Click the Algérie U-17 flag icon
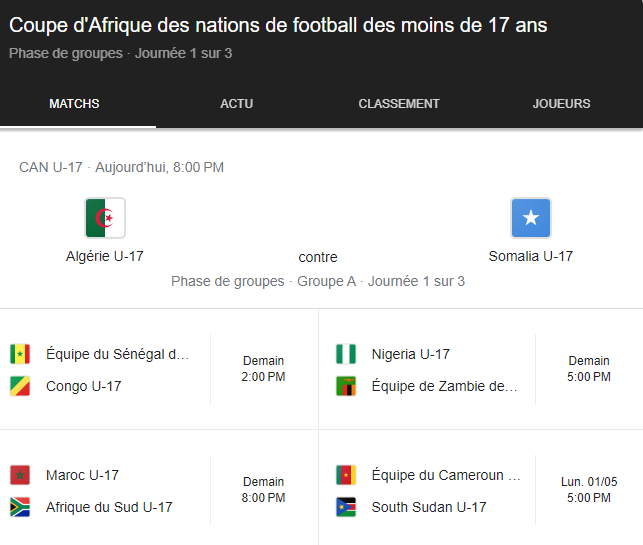Screen dimensions: 643x545 pyautogui.click(x=105, y=218)
